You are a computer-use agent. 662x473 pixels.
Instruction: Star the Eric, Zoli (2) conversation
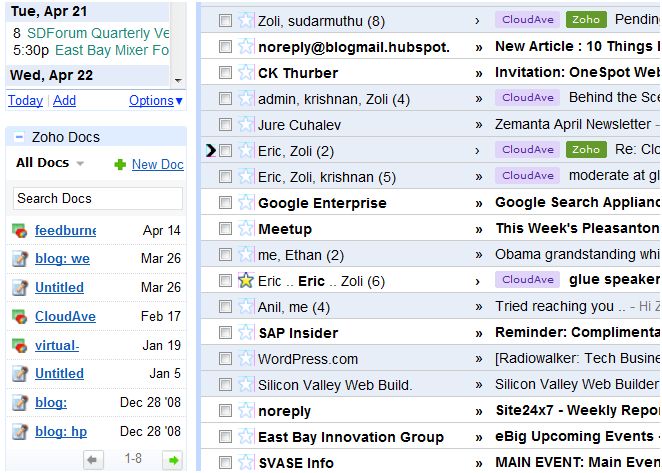pos(246,151)
